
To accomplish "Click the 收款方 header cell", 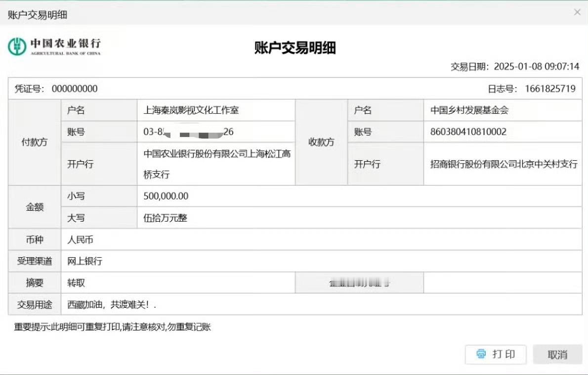I will tap(321, 142).
